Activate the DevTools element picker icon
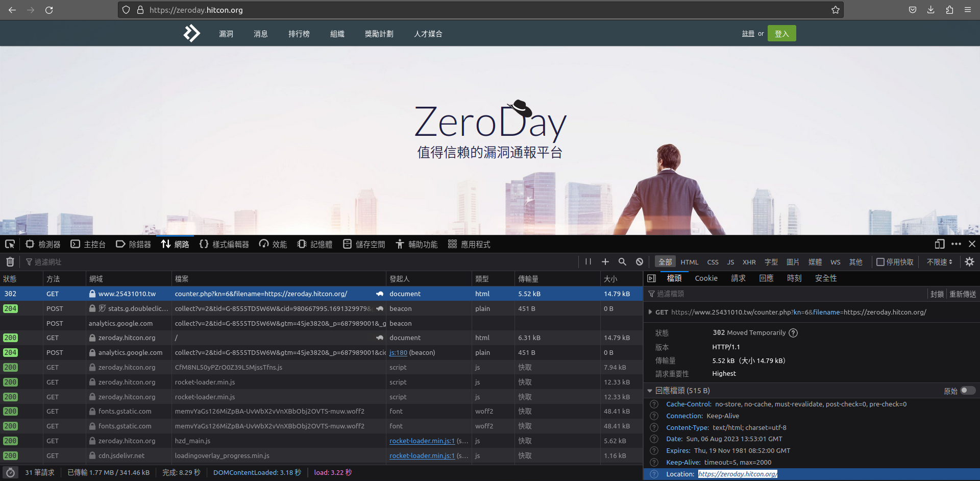Image resolution: width=980 pixels, height=481 pixels. [x=10, y=244]
